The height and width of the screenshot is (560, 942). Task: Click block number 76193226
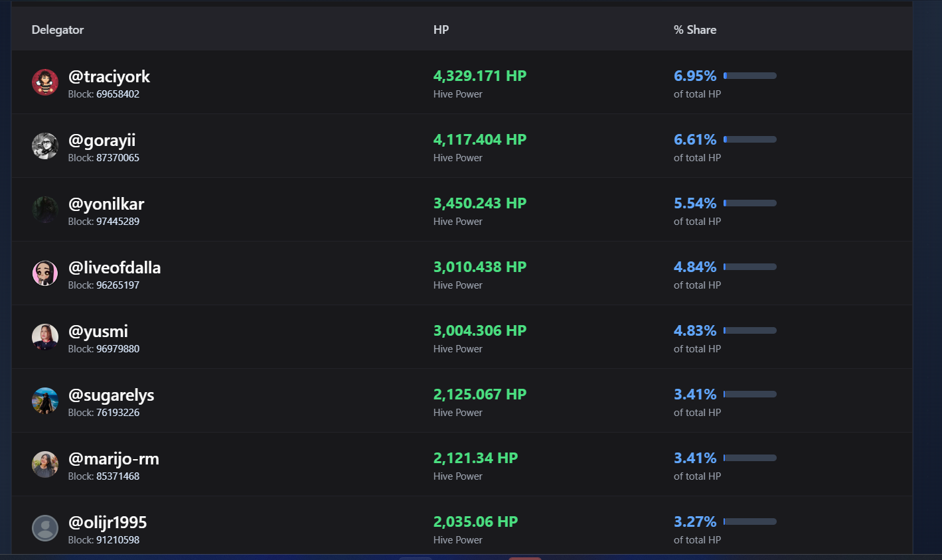tap(118, 413)
